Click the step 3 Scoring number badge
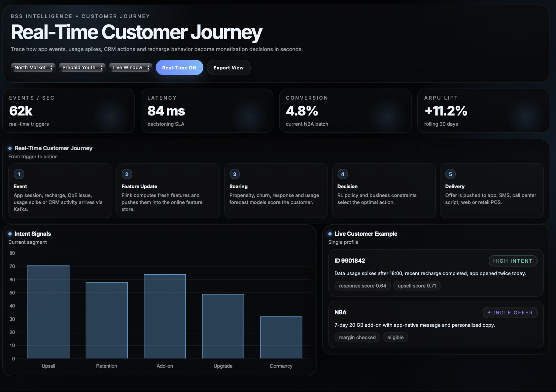 pyautogui.click(x=235, y=174)
